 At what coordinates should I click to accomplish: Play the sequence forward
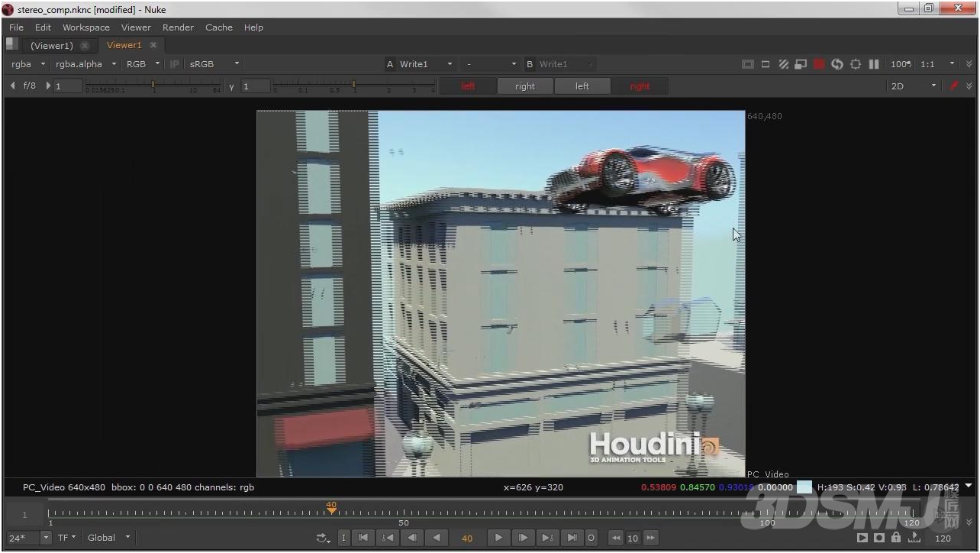pos(498,538)
